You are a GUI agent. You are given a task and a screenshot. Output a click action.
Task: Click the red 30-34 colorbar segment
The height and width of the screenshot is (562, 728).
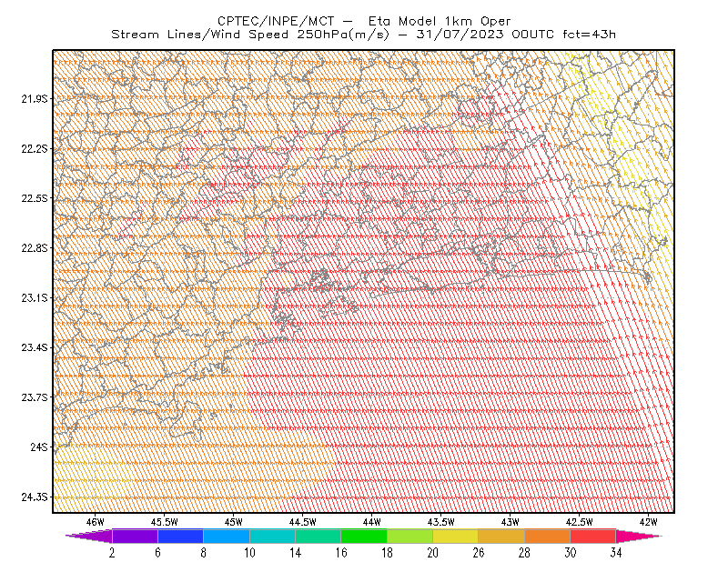[593, 536]
